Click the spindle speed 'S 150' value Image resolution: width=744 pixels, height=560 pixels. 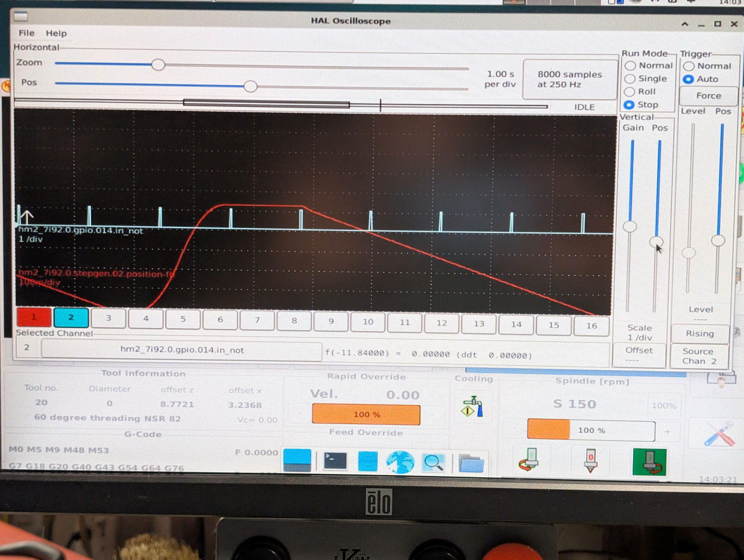click(574, 404)
